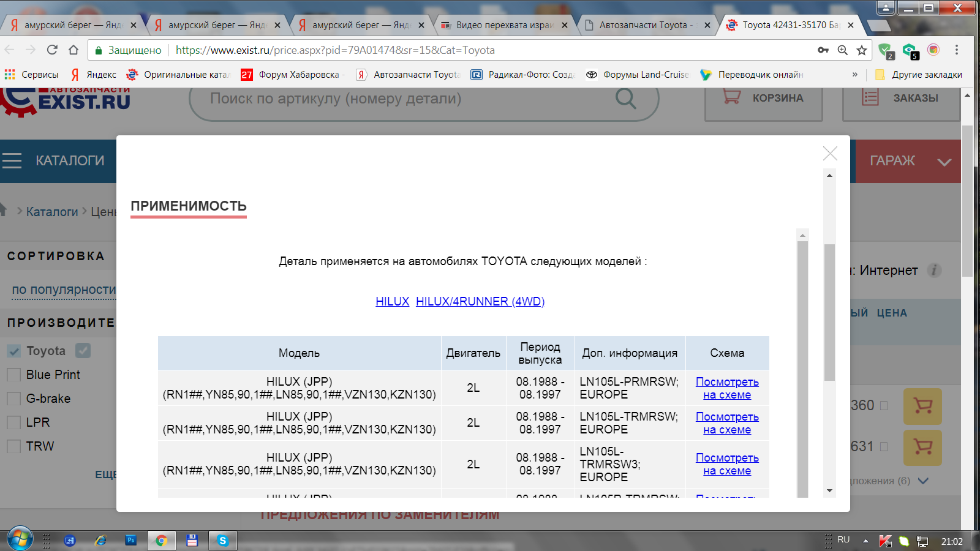Open the Chrome home page
This screenshot has width=980, height=551.
click(73, 50)
